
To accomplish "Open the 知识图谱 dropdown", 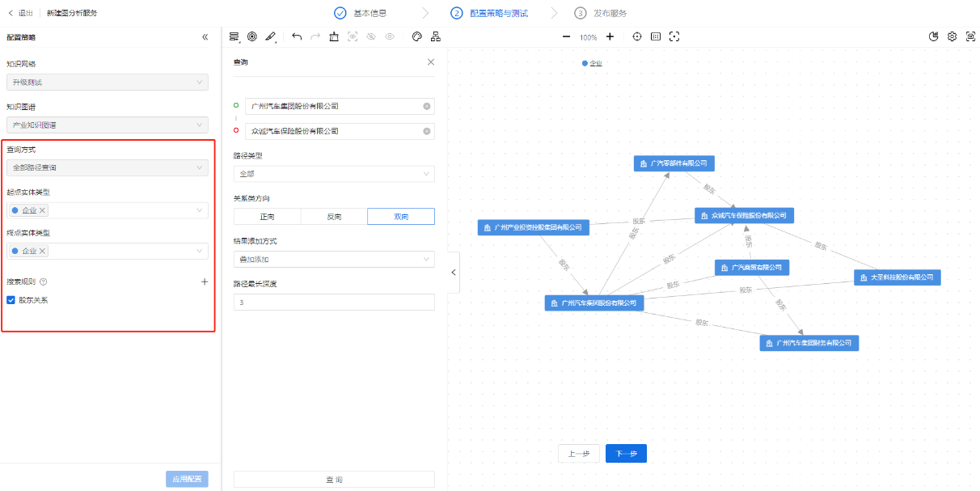I will pos(108,125).
